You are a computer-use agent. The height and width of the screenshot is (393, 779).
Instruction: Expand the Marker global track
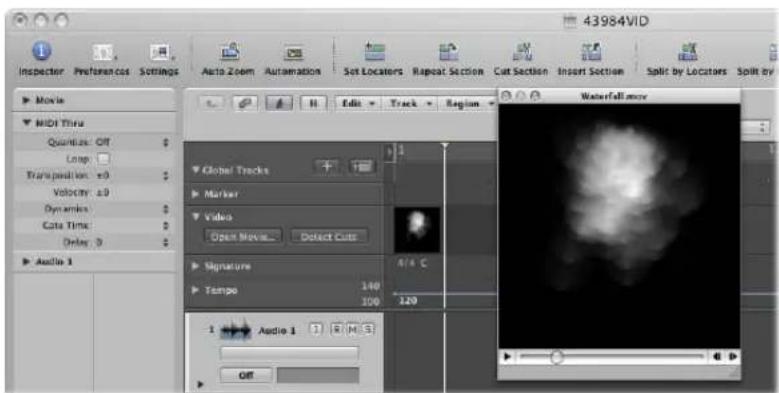pos(195,194)
